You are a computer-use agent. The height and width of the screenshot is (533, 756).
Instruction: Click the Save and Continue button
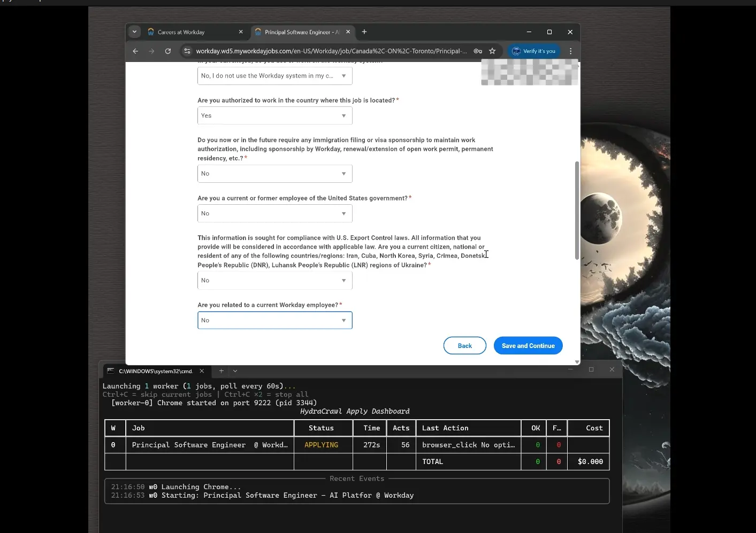click(x=528, y=345)
